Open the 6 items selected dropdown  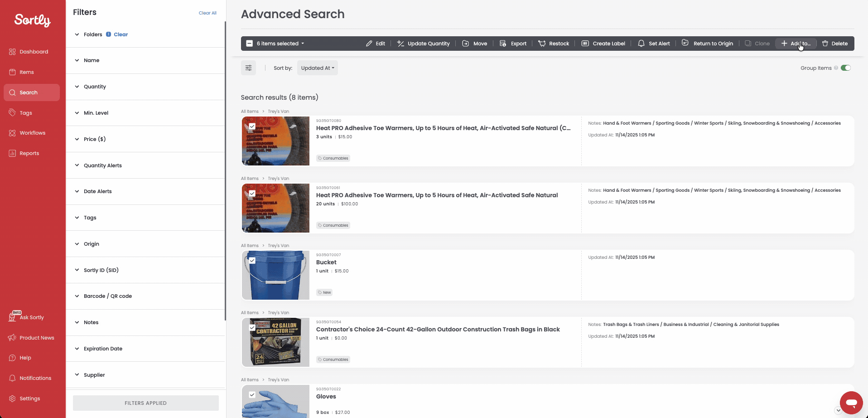(x=280, y=44)
